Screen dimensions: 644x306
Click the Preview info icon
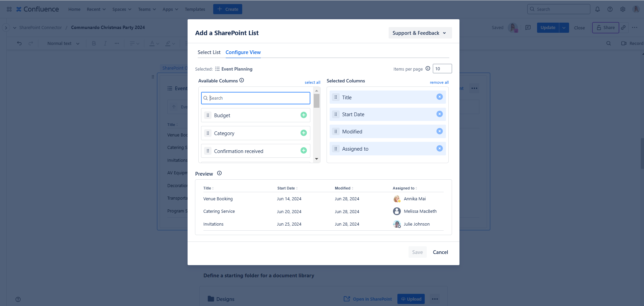(219, 173)
